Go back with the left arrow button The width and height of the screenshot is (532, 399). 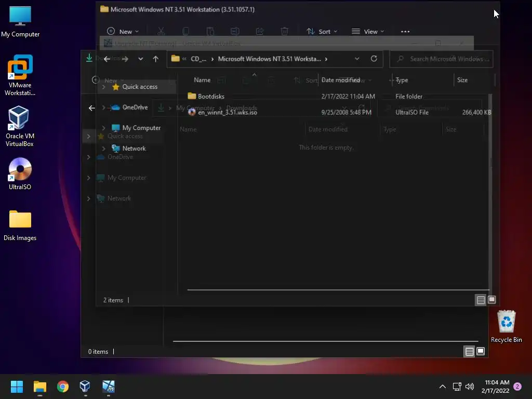pyautogui.click(x=107, y=59)
